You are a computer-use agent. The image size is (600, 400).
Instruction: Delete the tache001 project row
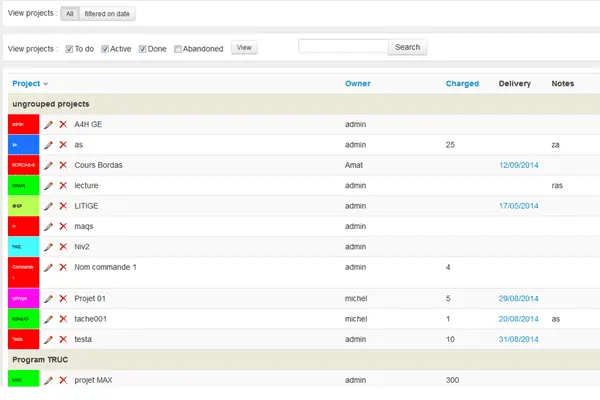(x=62, y=319)
